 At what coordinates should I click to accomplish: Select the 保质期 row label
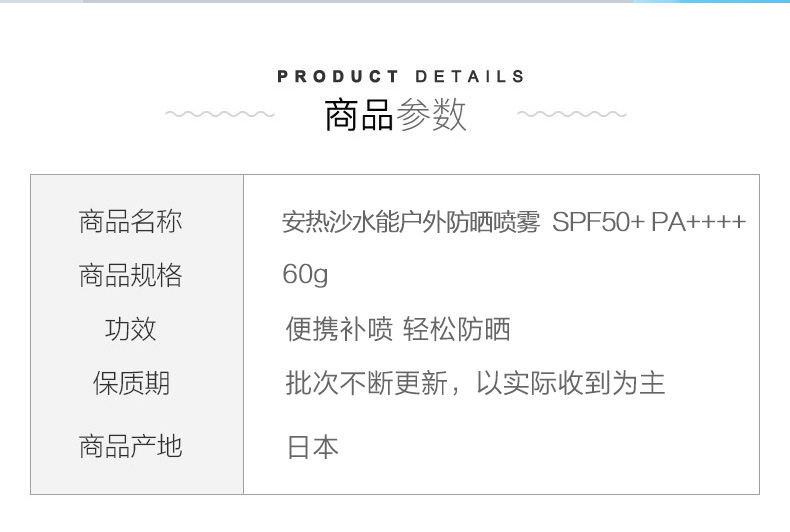click(130, 383)
